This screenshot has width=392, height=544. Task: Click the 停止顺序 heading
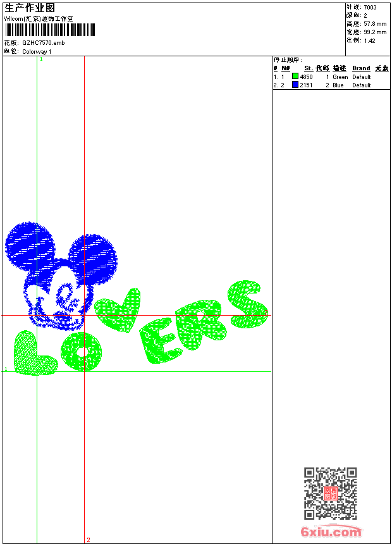(288, 59)
